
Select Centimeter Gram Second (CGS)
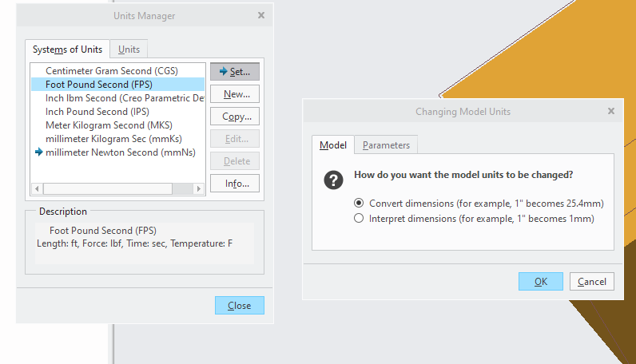click(x=117, y=71)
